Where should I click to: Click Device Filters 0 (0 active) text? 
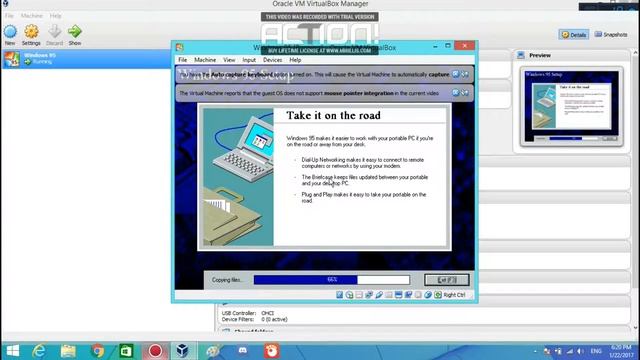click(x=254, y=319)
